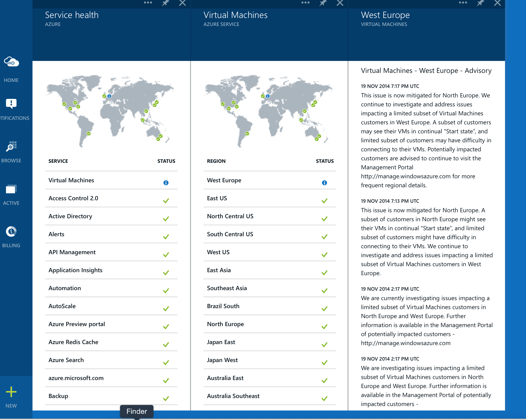Pin the Virtual Machines blade
Image resolution: width=526 pixels, height=420 pixels.
pos(323,3)
